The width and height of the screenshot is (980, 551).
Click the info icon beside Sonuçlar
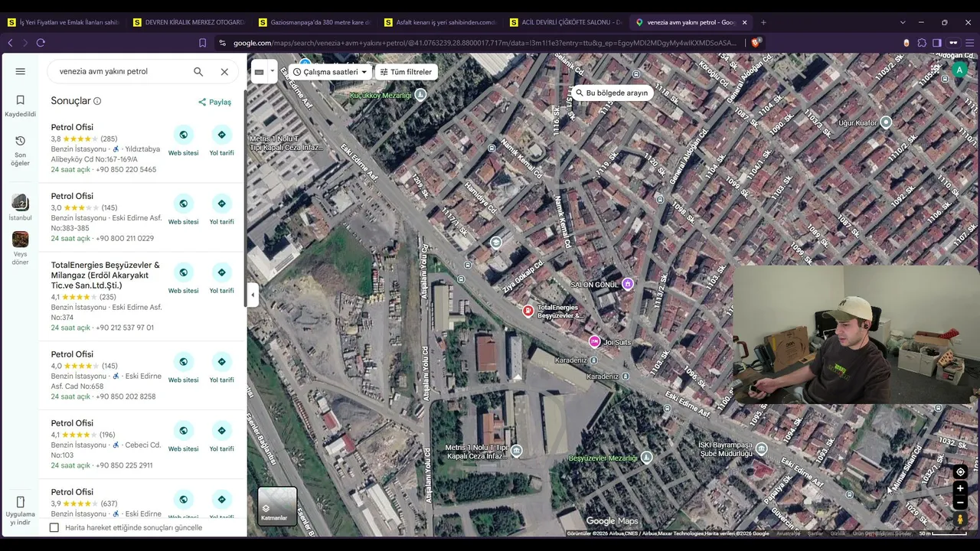click(x=97, y=101)
